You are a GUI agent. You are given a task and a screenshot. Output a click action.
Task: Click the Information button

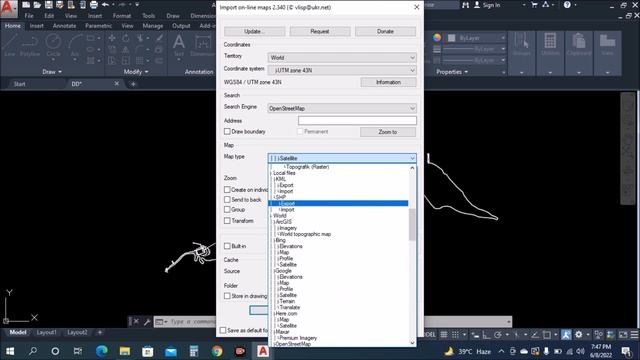click(388, 82)
